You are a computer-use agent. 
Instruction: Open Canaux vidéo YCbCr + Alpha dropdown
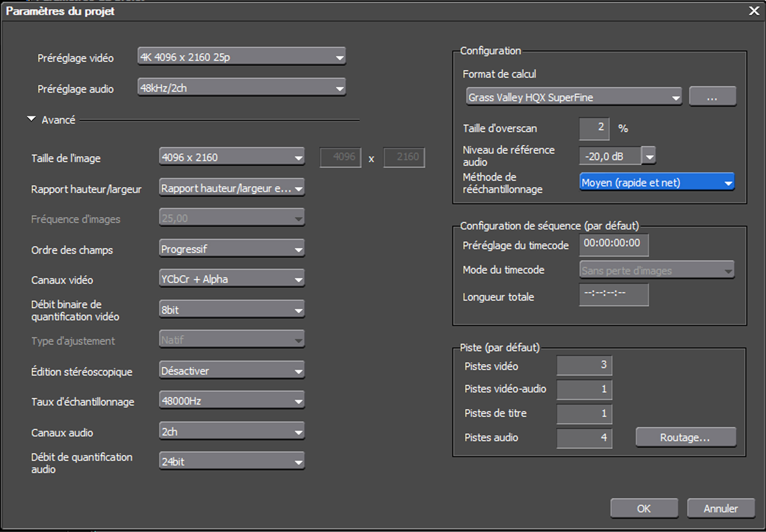coord(232,279)
